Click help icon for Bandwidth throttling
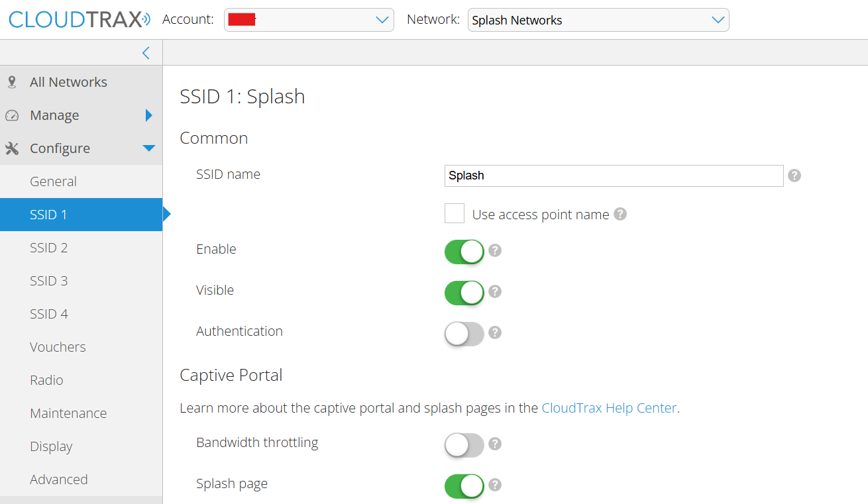 [x=495, y=444]
